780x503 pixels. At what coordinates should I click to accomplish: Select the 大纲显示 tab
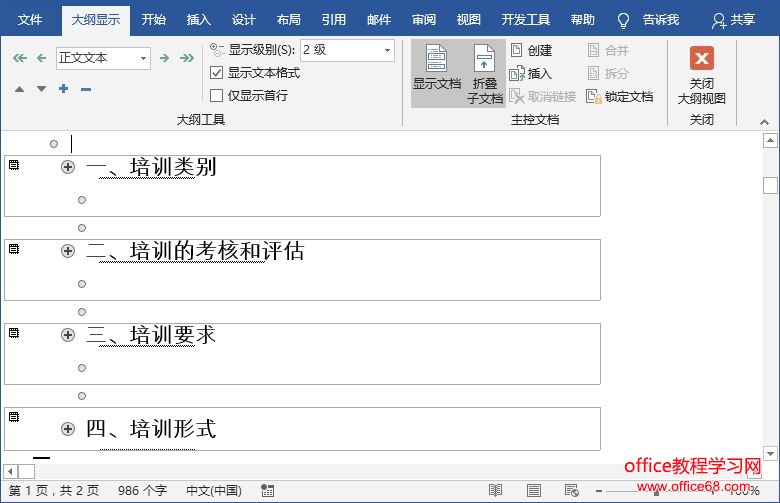pos(96,20)
